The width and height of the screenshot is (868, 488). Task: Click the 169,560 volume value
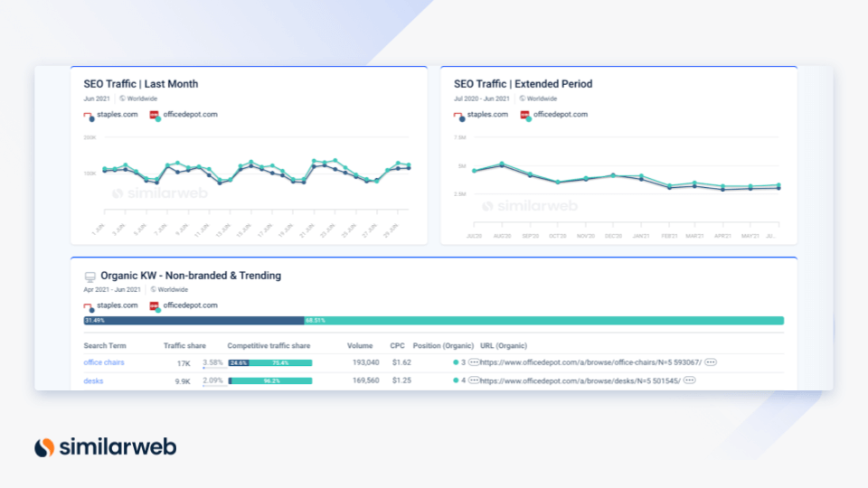pos(366,380)
